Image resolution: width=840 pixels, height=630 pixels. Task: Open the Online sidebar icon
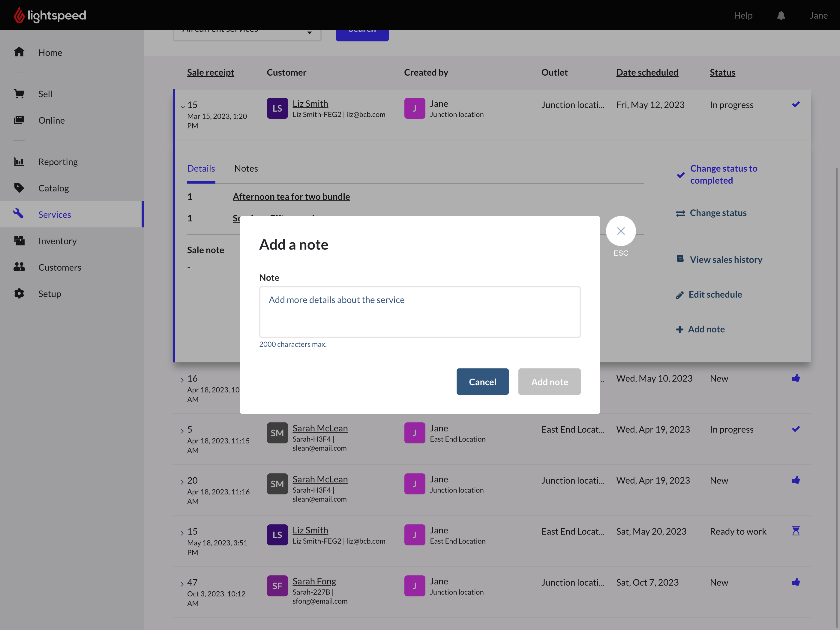pyautogui.click(x=19, y=120)
